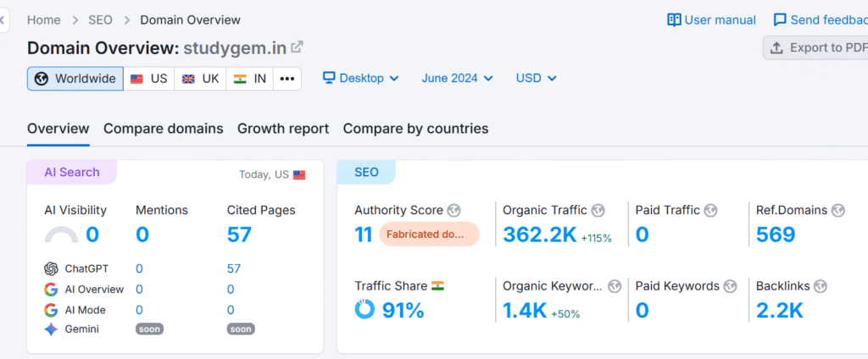Switch to the Overview tab

[58, 129]
